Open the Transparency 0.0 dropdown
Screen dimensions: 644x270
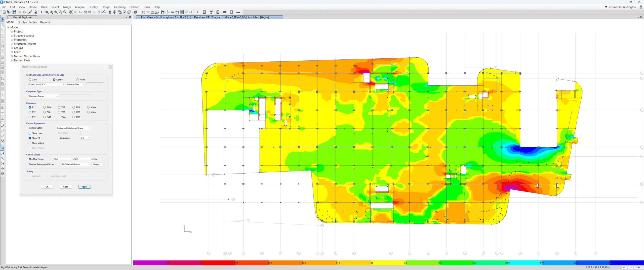pyautogui.click(x=85, y=138)
